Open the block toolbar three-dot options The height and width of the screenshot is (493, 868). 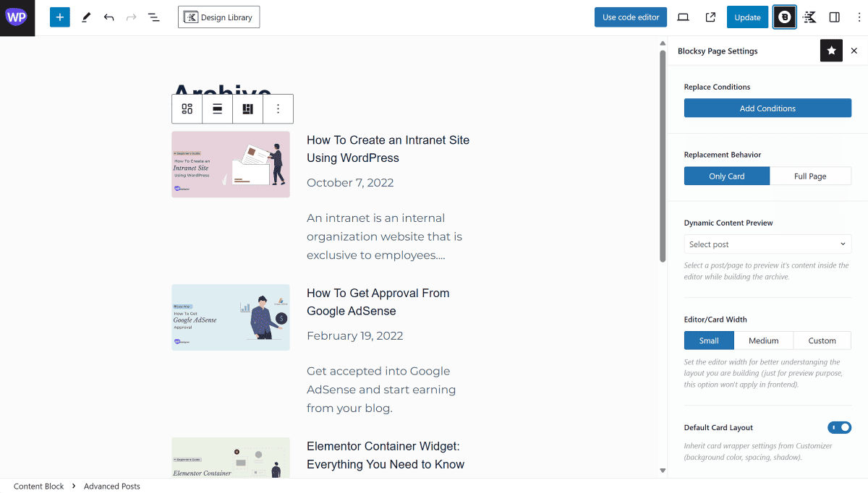(278, 109)
